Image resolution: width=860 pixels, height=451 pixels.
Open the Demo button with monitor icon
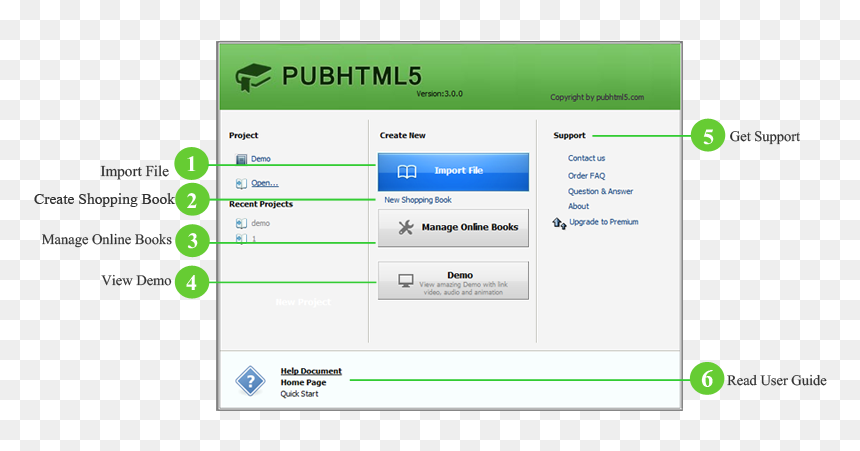point(453,281)
